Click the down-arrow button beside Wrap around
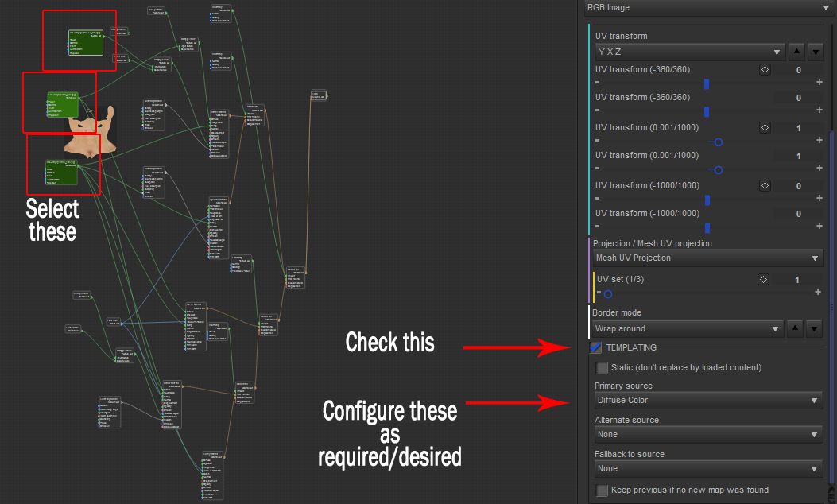This screenshot has height=504, width=837. point(814,328)
